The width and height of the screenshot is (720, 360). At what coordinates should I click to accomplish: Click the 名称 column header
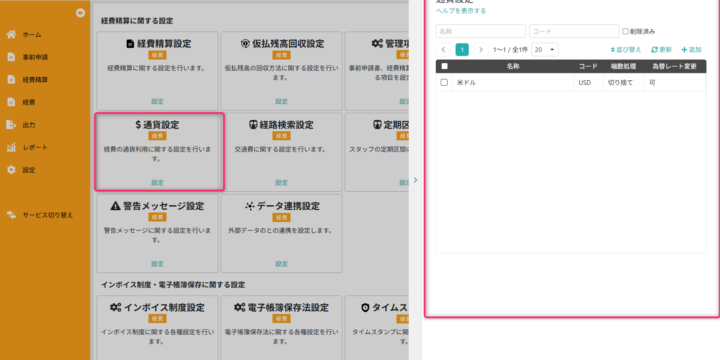pyautogui.click(x=513, y=66)
